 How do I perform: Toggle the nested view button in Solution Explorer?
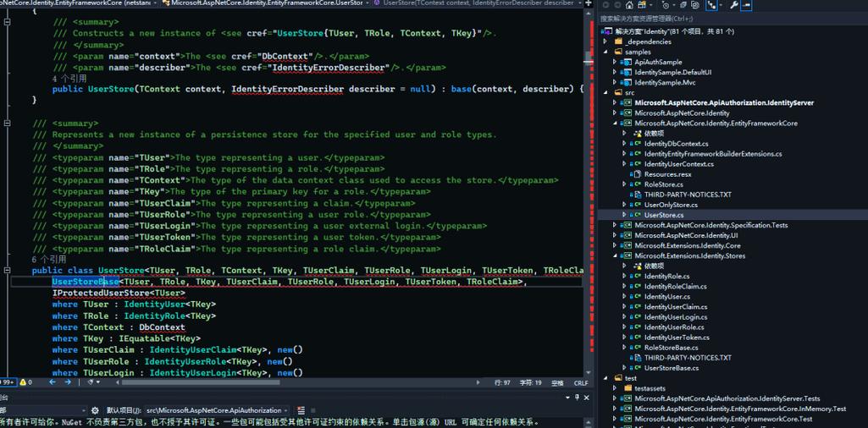click(712, 5)
